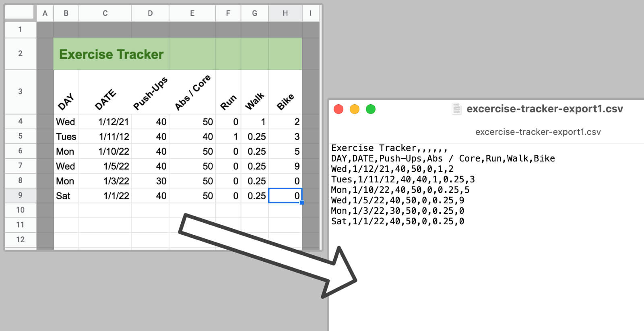Select the date cell '1/11/12'
Image resolution: width=644 pixels, height=331 pixels.
pyautogui.click(x=105, y=137)
